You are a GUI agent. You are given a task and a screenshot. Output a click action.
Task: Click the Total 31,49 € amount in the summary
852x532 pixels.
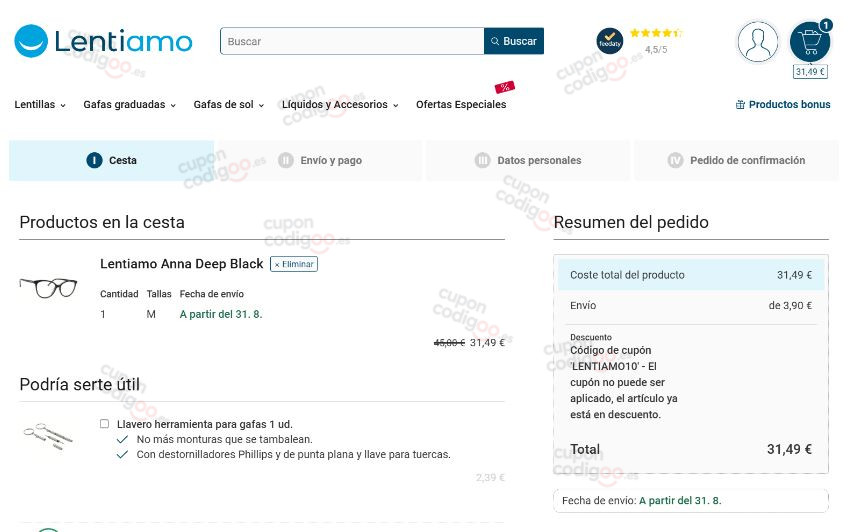pos(789,449)
